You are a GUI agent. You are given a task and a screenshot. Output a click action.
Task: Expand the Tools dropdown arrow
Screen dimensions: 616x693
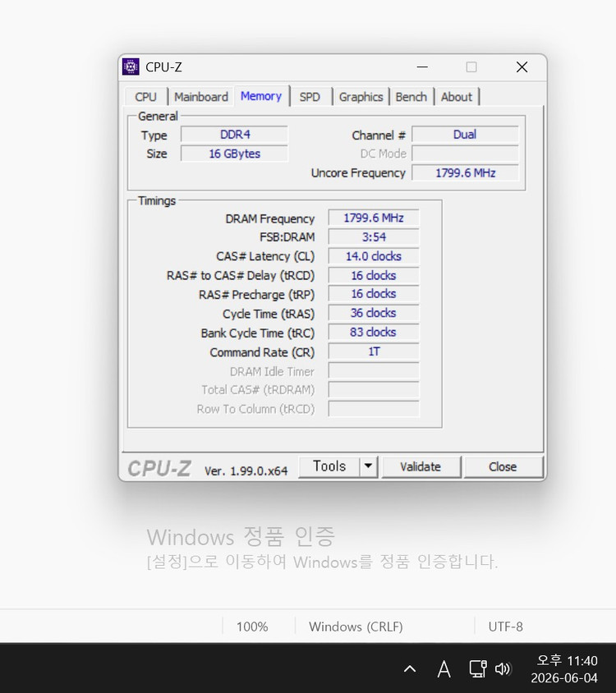pyautogui.click(x=368, y=466)
